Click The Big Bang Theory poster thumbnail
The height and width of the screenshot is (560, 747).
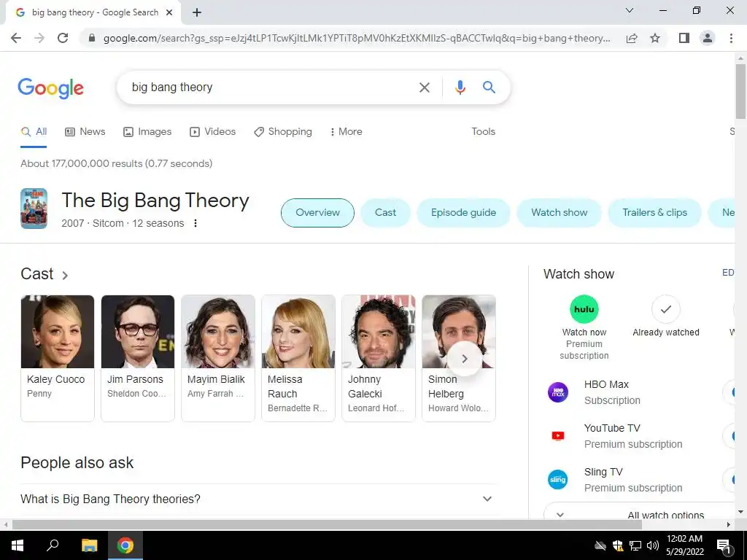tap(34, 209)
